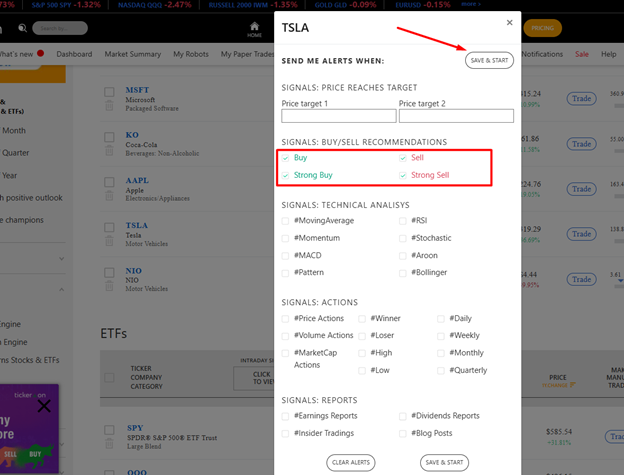
Task: Tick the #Pattern checkbox
Action: pos(285,273)
